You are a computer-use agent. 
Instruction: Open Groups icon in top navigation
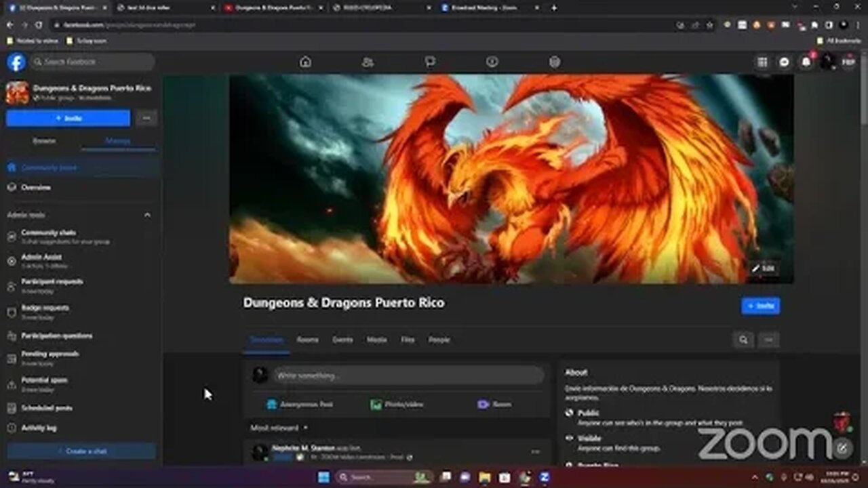(x=555, y=62)
